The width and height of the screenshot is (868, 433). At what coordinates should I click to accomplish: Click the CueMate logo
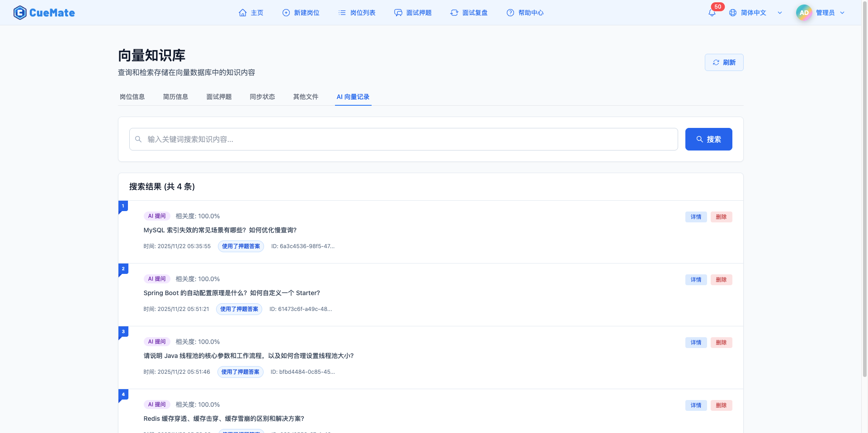point(44,12)
